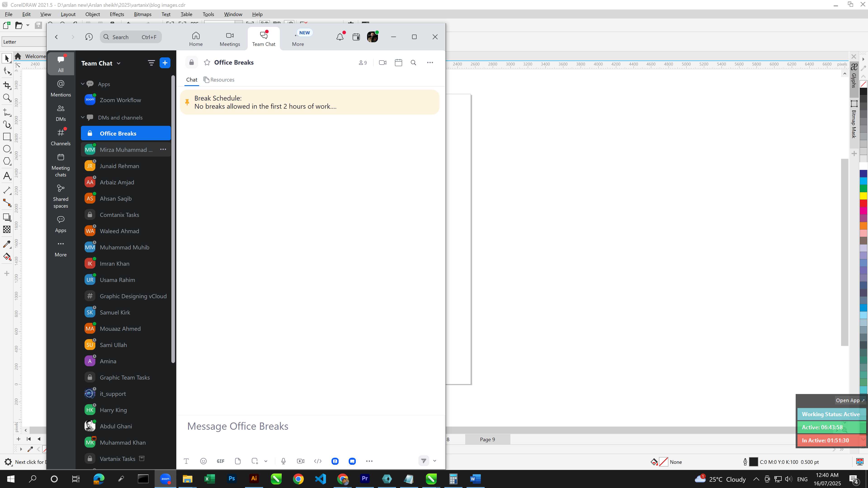Collapse the Apps section
Viewport: 868px width, 488px height.
click(x=83, y=84)
